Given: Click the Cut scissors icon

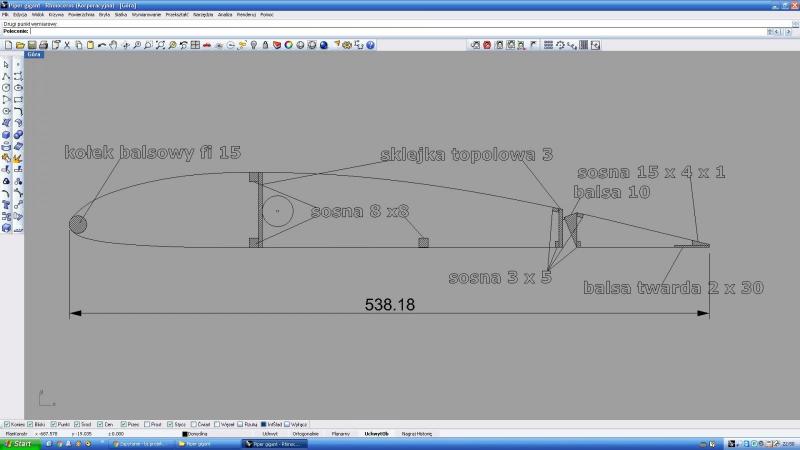Looking at the screenshot, I should point(67,45).
